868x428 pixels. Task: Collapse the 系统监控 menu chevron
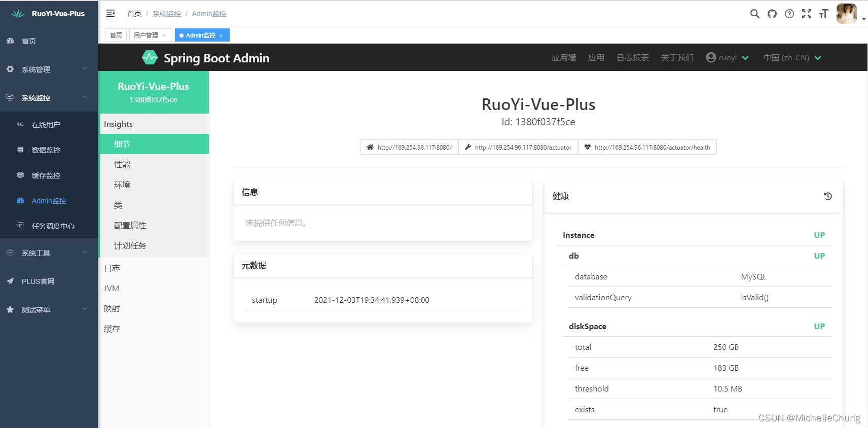coord(85,97)
